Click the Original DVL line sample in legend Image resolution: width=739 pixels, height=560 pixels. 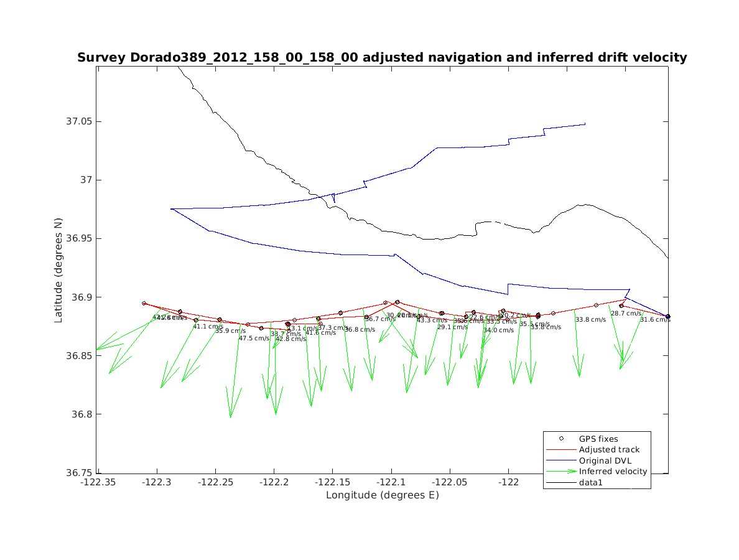[x=560, y=460]
